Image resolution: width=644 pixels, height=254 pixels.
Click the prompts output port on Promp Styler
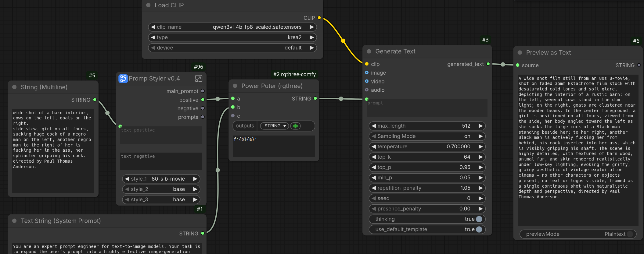pos(203,117)
